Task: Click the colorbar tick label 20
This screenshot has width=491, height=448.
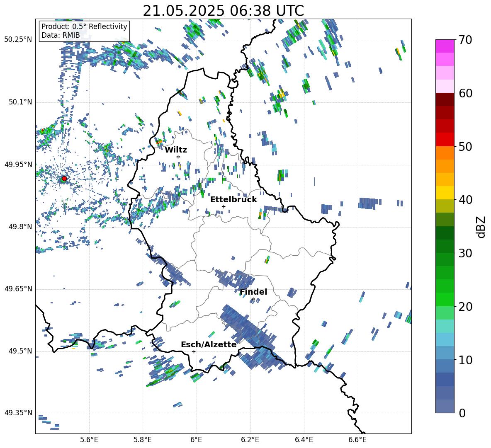Action: 466,307
